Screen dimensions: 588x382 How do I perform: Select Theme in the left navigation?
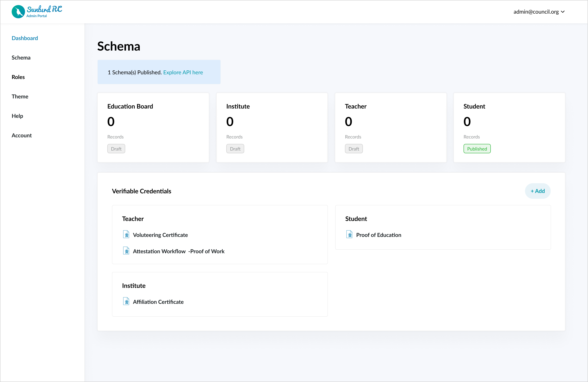(x=20, y=96)
